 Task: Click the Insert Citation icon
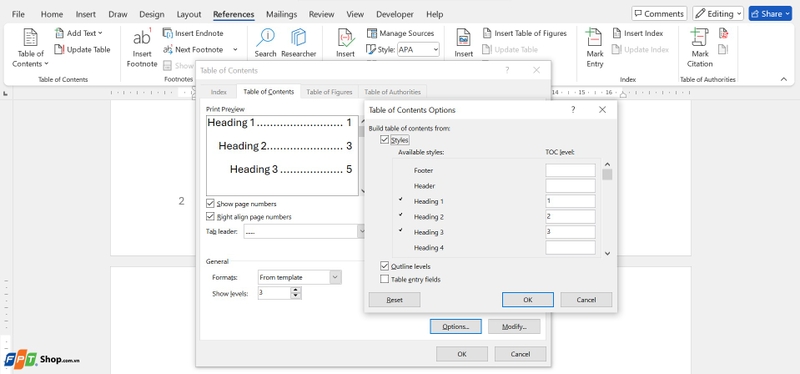pyautogui.click(x=345, y=38)
